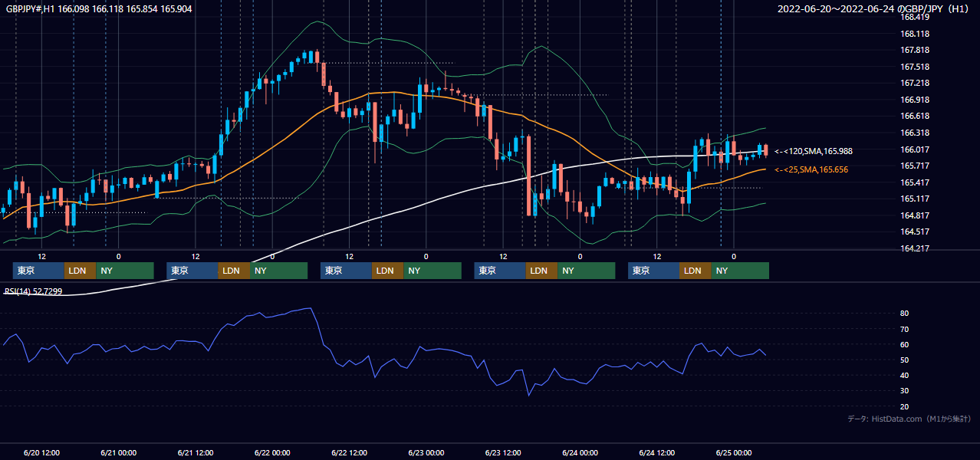The height and width of the screenshot is (460, 980).
Task: Click price axis value 166.017
Action: (914, 149)
